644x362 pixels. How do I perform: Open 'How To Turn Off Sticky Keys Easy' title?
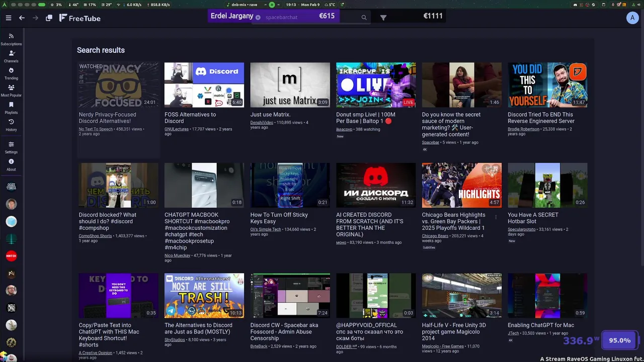(x=279, y=218)
